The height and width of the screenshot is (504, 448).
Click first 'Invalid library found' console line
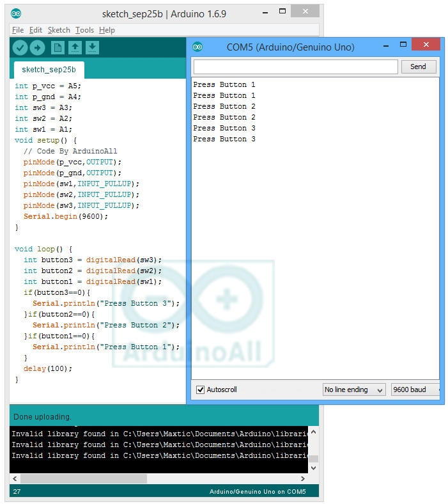(159, 434)
